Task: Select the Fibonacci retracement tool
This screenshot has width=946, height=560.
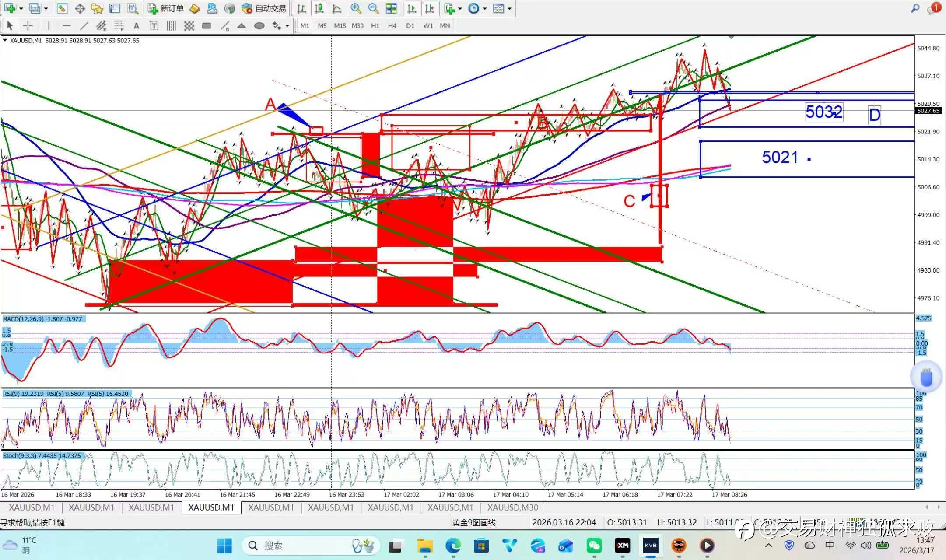Action: tap(119, 26)
